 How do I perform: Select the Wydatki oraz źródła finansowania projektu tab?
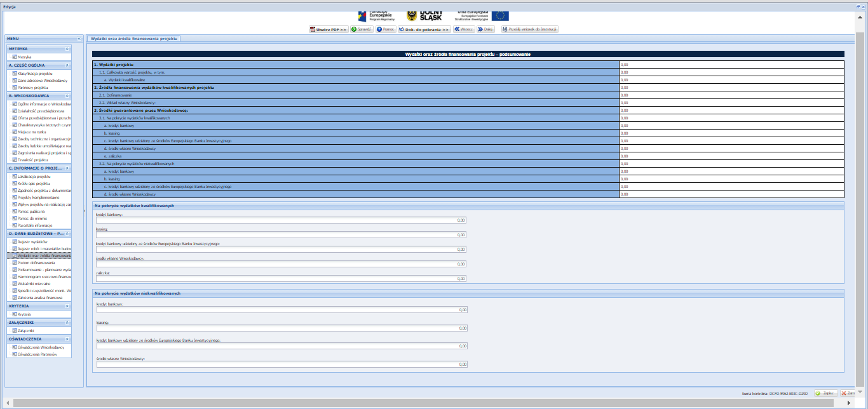pos(133,38)
